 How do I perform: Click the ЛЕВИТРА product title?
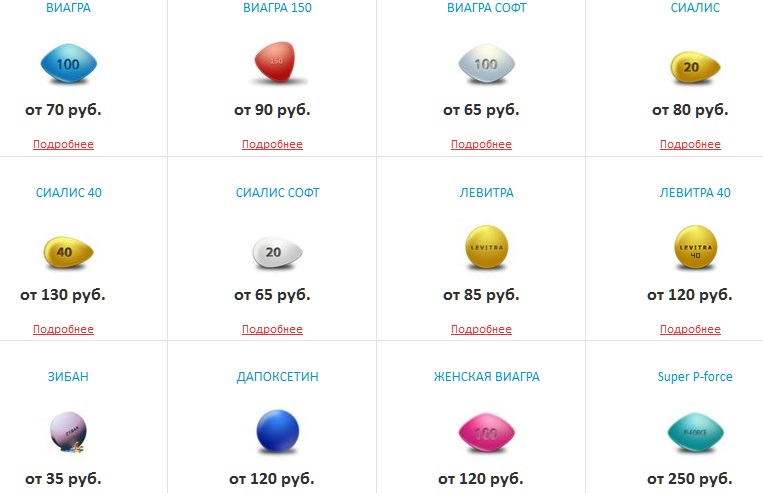click(487, 193)
